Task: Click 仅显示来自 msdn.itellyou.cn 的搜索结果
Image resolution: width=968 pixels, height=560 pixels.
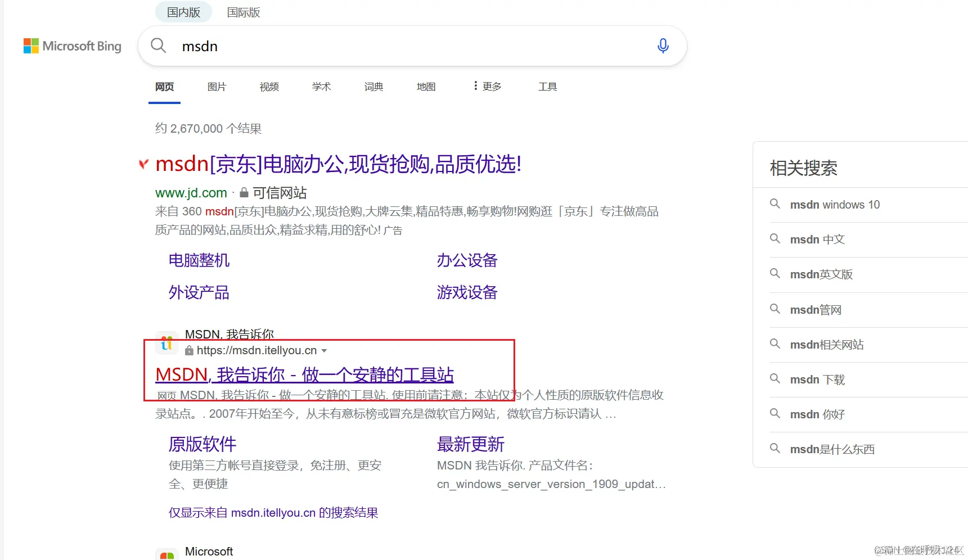Action: tap(273, 513)
